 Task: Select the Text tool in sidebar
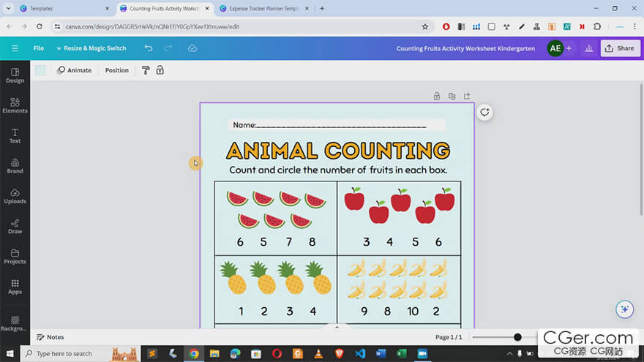pyautogui.click(x=15, y=136)
